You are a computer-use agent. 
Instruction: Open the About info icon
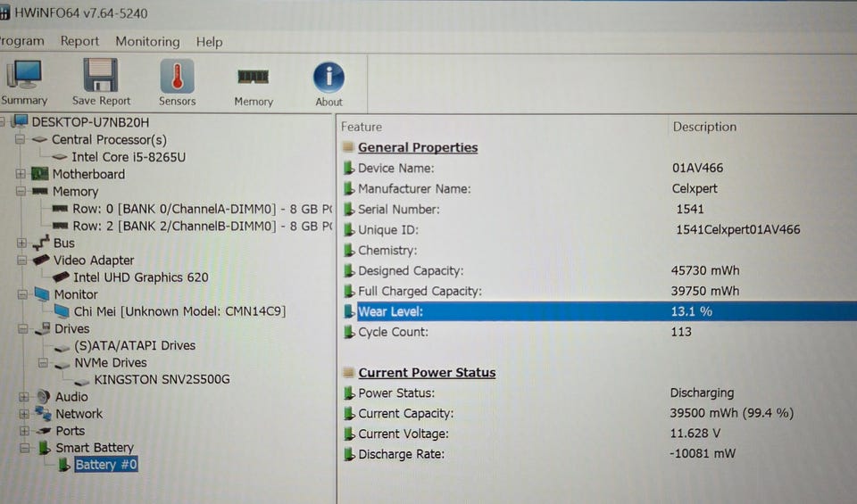(x=329, y=77)
